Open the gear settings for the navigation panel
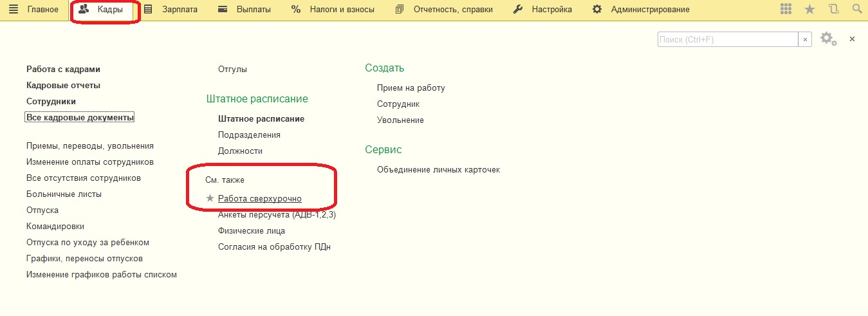This screenshot has width=868, height=316. click(x=829, y=39)
